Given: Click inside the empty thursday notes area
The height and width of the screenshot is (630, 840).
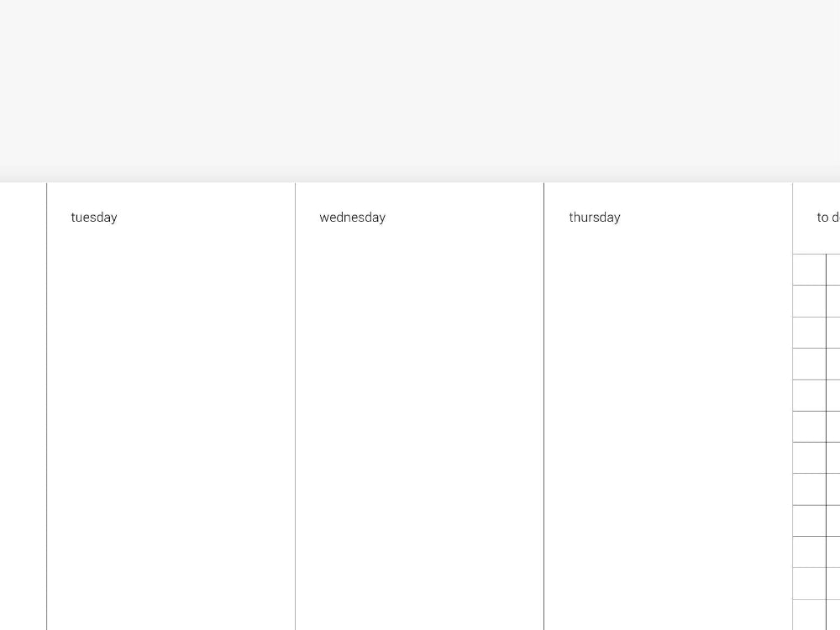Looking at the screenshot, I should [668, 420].
